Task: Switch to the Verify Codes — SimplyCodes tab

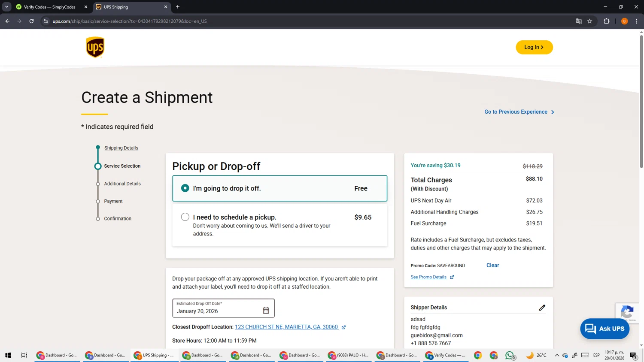Action: (49, 7)
